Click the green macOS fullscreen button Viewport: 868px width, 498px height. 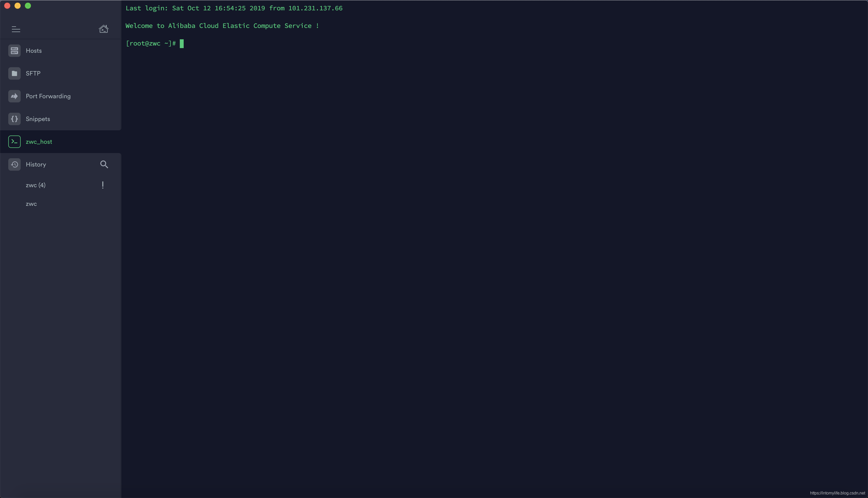(28, 6)
